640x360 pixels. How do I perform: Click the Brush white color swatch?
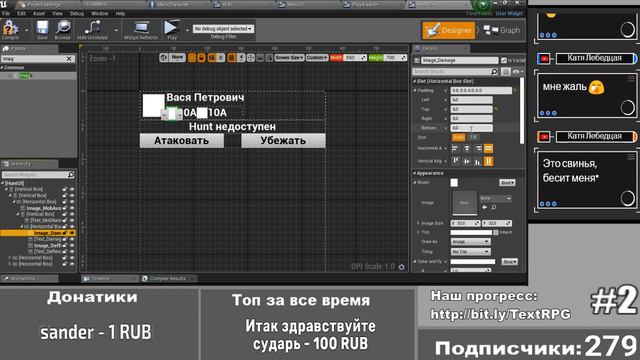[x=454, y=183]
